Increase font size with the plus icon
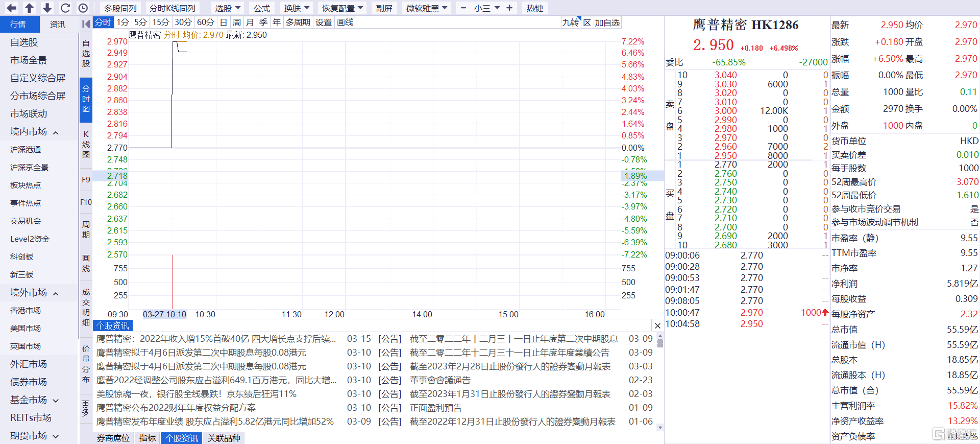 point(509,8)
